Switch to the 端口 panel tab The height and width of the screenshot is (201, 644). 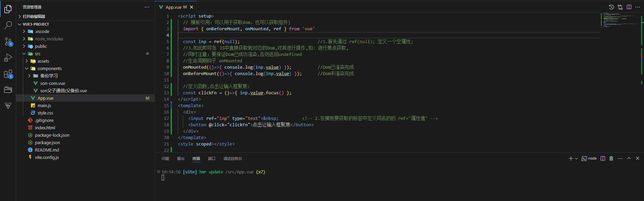point(212,159)
